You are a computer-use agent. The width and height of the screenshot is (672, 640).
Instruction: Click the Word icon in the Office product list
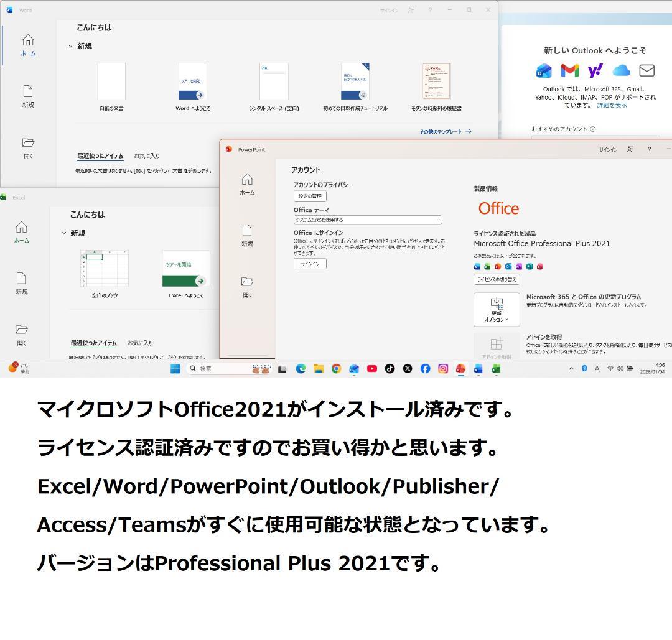point(477,266)
